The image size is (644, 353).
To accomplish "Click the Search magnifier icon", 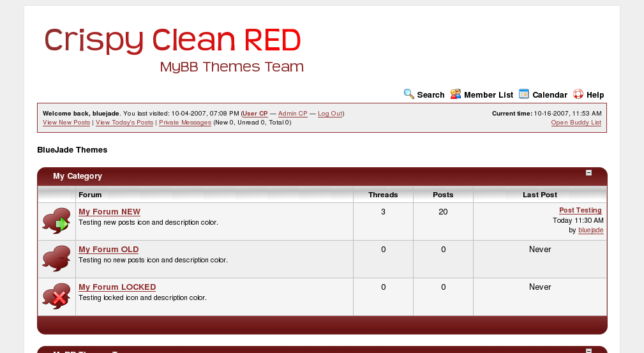I will (x=409, y=94).
